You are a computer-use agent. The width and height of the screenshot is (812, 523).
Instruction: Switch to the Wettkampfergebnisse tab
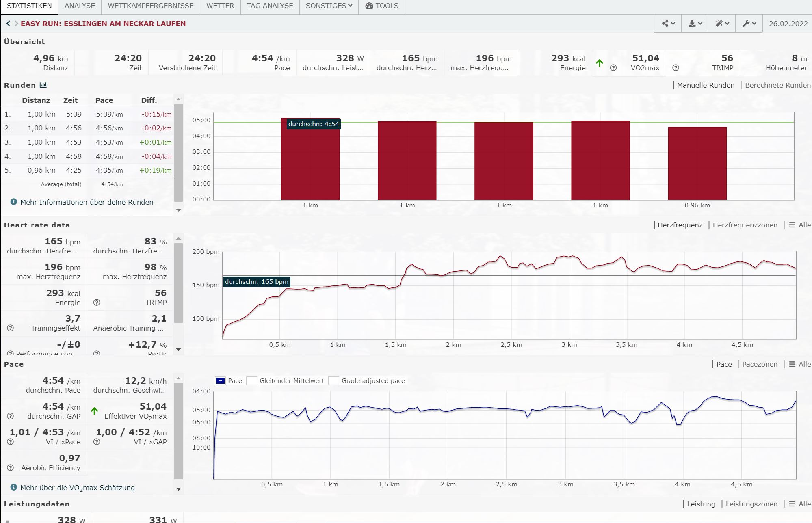click(x=150, y=6)
